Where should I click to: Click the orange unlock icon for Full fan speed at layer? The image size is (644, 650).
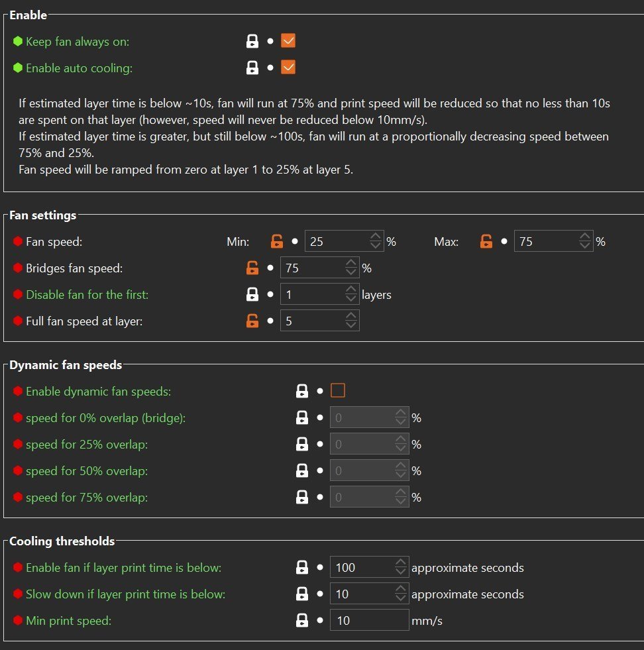[252, 321]
